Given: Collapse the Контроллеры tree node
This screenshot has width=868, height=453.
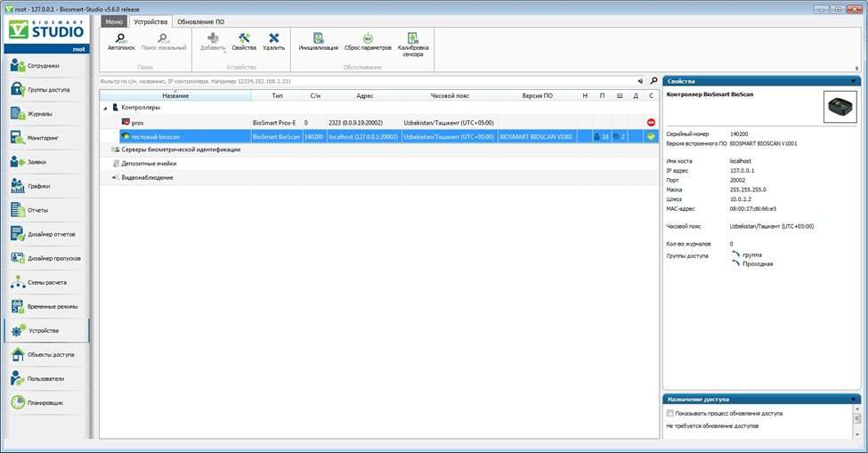Looking at the screenshot, I should [105, 108].
